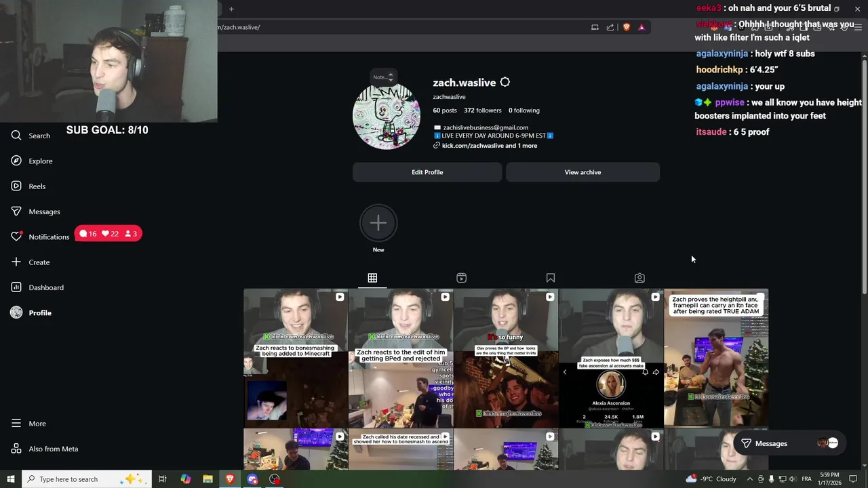Click the install/cast icon in address bar
868x488 pixels.
point(595,27)
